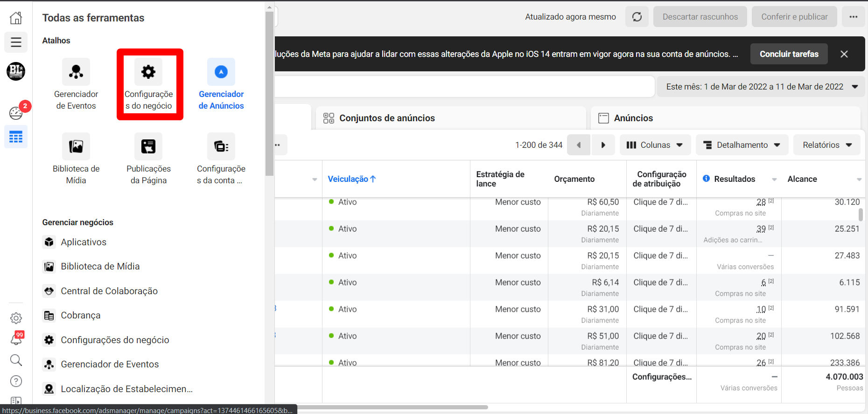Click Configurações... in the summary row

pos(662,377)
